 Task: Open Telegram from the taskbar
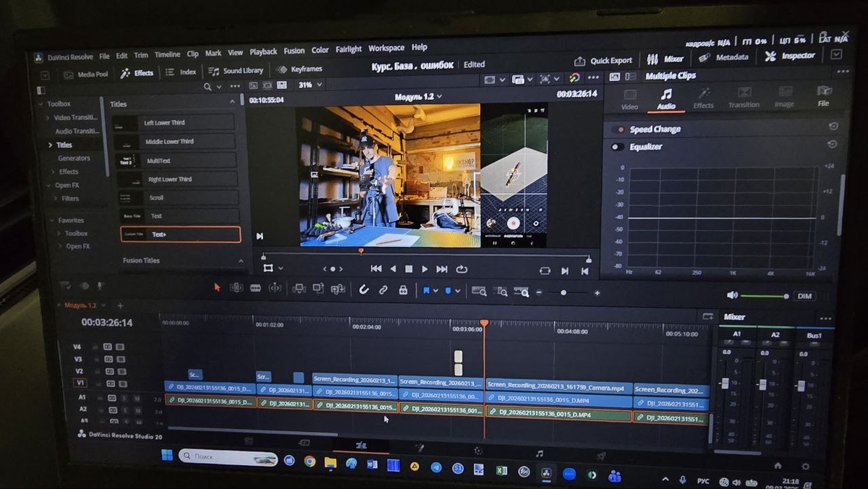click(x=436, y=467)
